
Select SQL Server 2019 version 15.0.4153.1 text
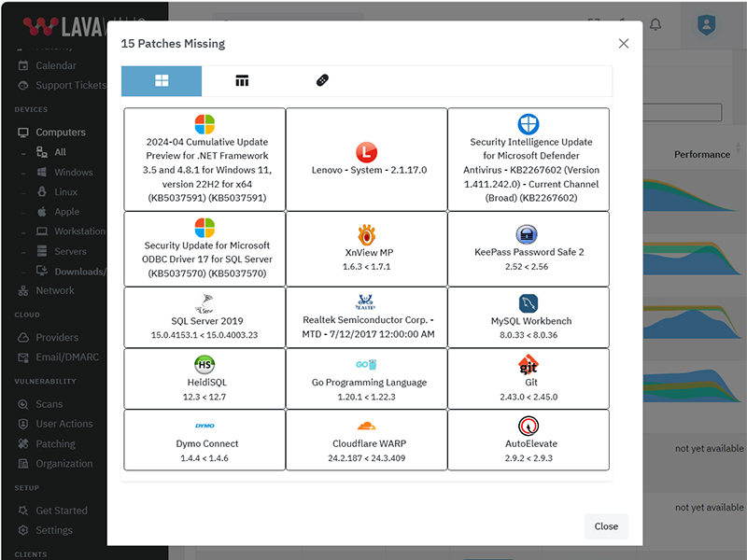[x=204, y=335]
